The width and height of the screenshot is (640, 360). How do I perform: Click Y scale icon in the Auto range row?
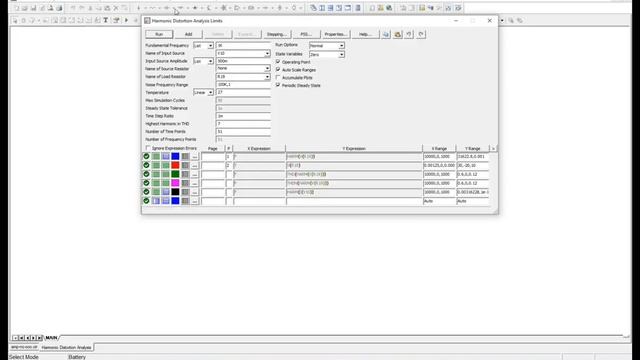166,201
